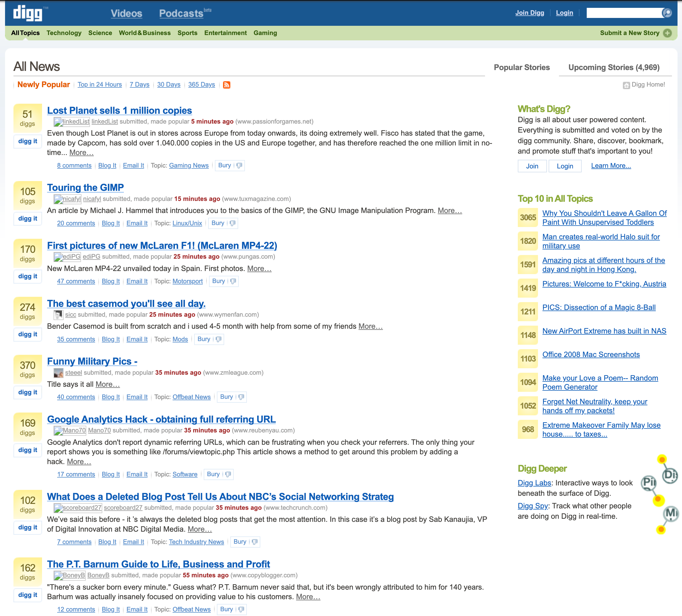
Task: Click the plus icon next to Submit a New Story
Action: [667, 33]
